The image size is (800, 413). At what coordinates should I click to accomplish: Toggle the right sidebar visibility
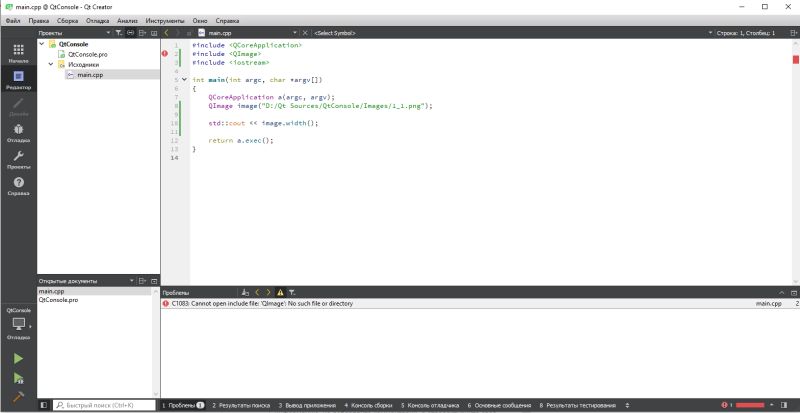(x=784, y=405)
